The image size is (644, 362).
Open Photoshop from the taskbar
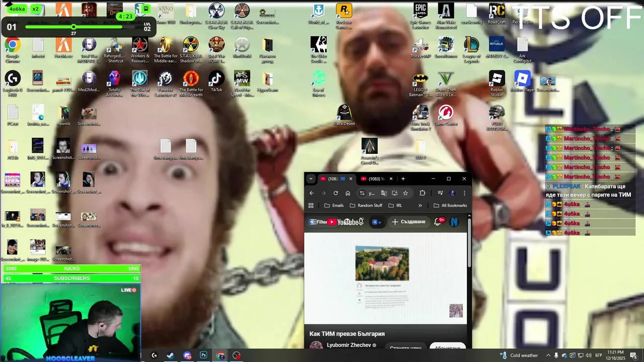click(204, 355)
